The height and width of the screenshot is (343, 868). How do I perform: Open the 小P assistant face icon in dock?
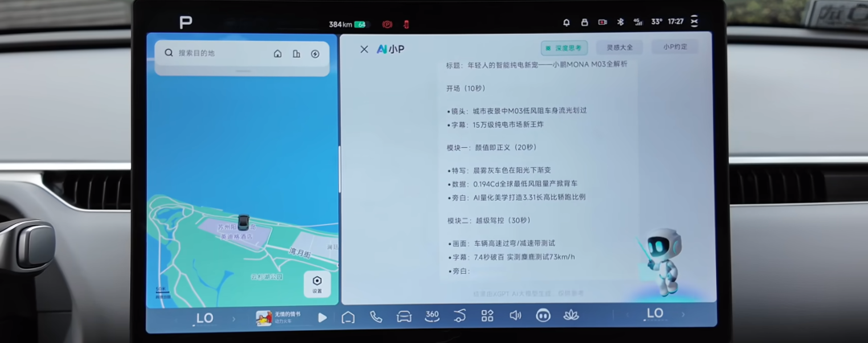(x=543, y=316)
